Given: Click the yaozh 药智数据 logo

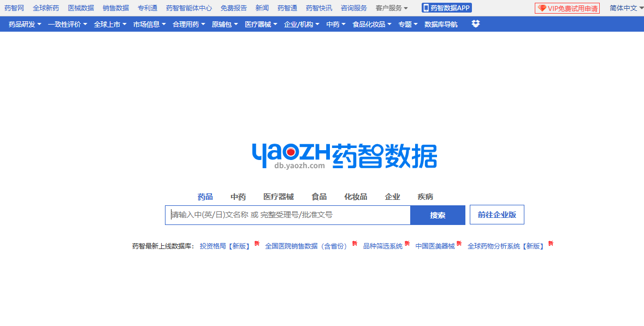Looking at the screenshot, I should pos(344,156).
